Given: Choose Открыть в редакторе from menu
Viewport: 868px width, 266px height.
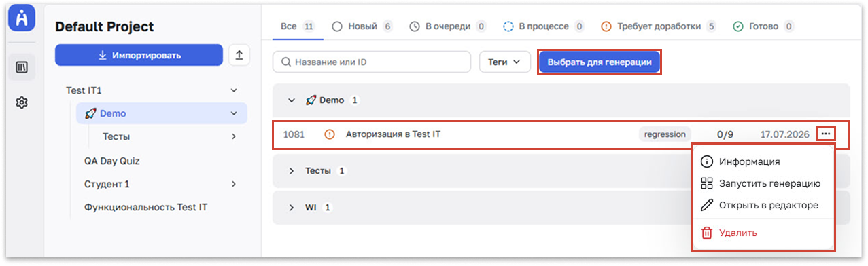Looking at the screenshot, I should tap(763, 205).
